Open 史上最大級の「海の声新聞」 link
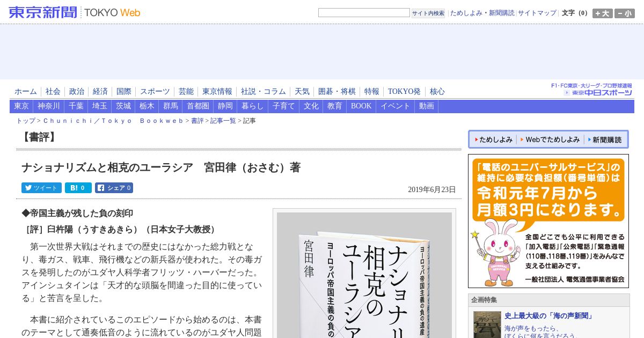Image resolution: width=644 pixels, height=338 pixels. (548, 316)
